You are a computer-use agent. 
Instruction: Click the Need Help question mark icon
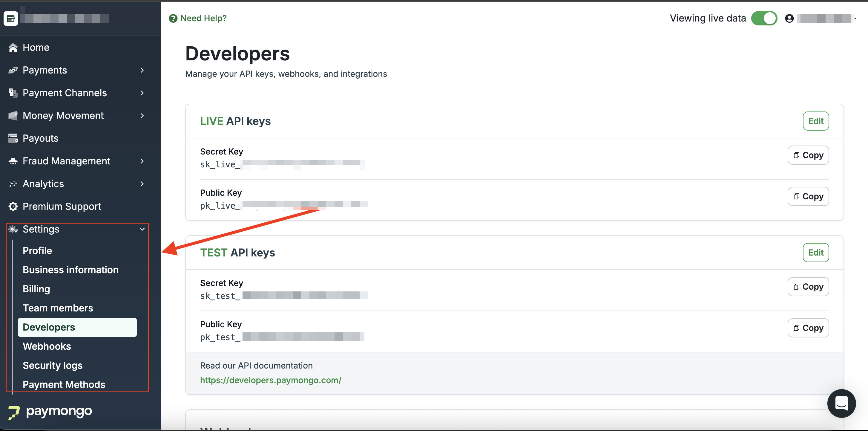click(173, 19)
